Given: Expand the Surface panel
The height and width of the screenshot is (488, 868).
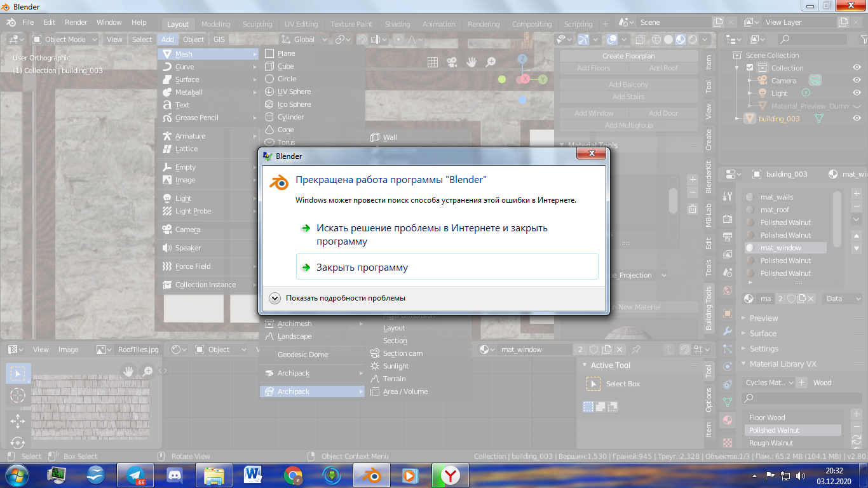Looking at the screenshot, I should click(x=763, y=333).
